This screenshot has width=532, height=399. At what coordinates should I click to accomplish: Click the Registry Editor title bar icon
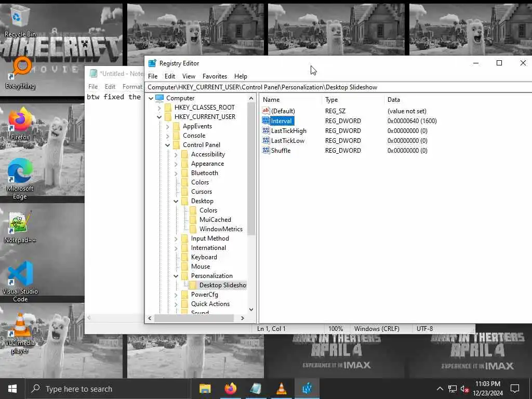point(152,63)
